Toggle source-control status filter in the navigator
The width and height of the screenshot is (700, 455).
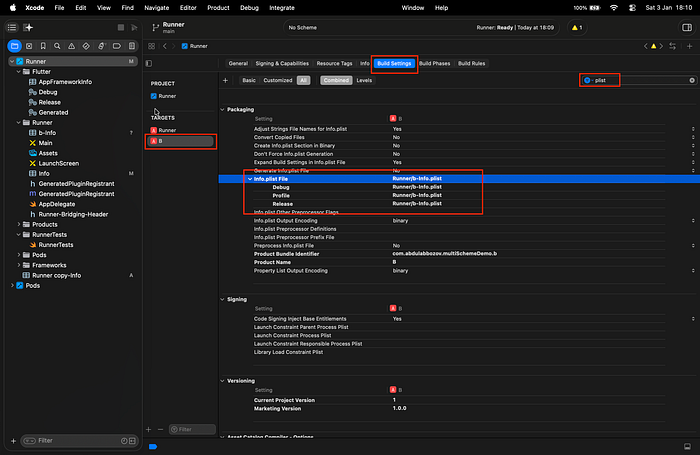(x=133, y=441)
